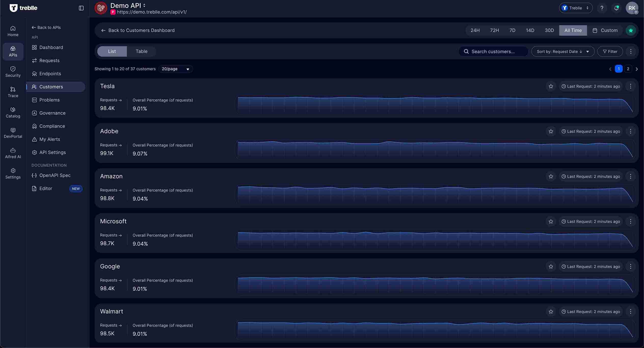Open the Treblle workspace switcher dropdown
This screenshot has width=644, height=348.
click(575, 8)
